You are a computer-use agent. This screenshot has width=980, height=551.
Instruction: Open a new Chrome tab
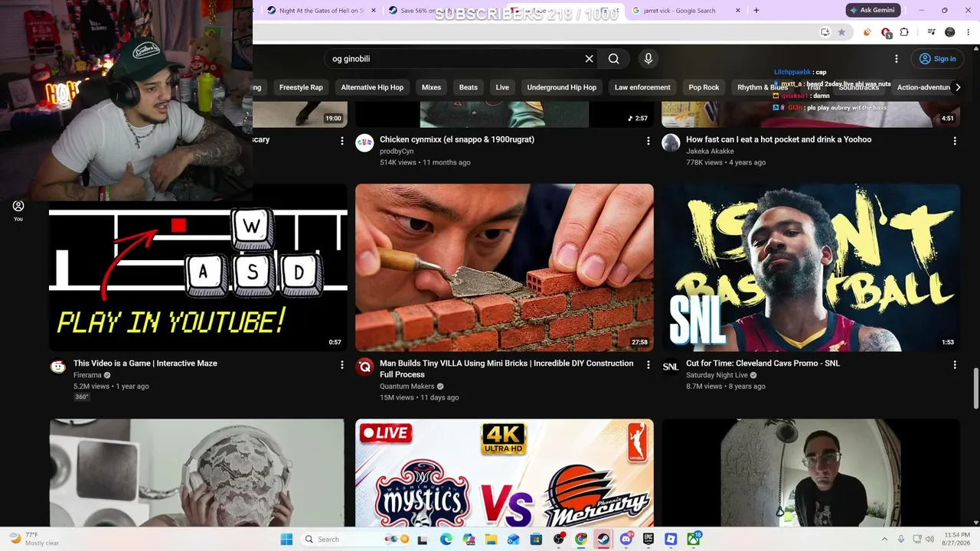pyautogui.click(x=756, y=11)
